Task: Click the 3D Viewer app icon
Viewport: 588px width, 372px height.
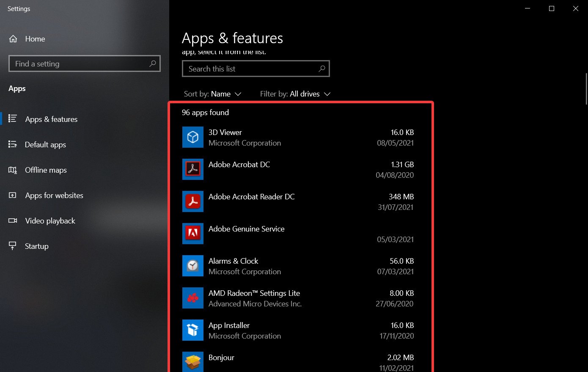Action: click(193, 137)
